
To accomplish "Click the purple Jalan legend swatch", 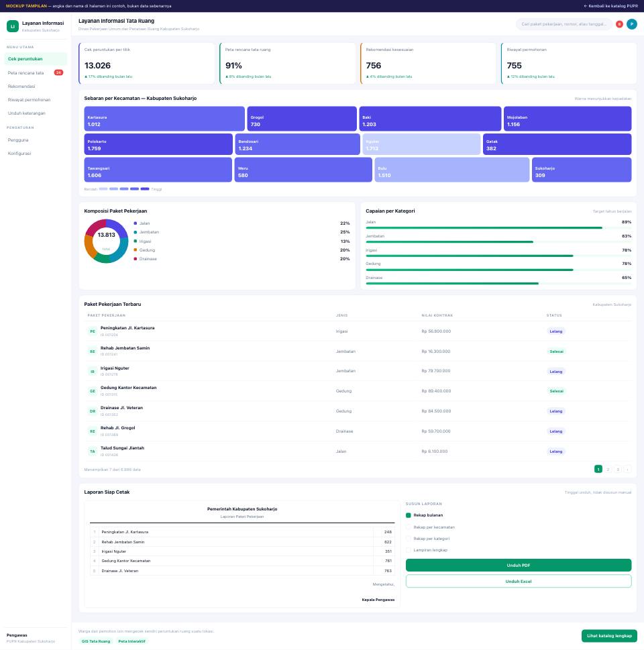I will pyautogui.click(x=136, y=223).
